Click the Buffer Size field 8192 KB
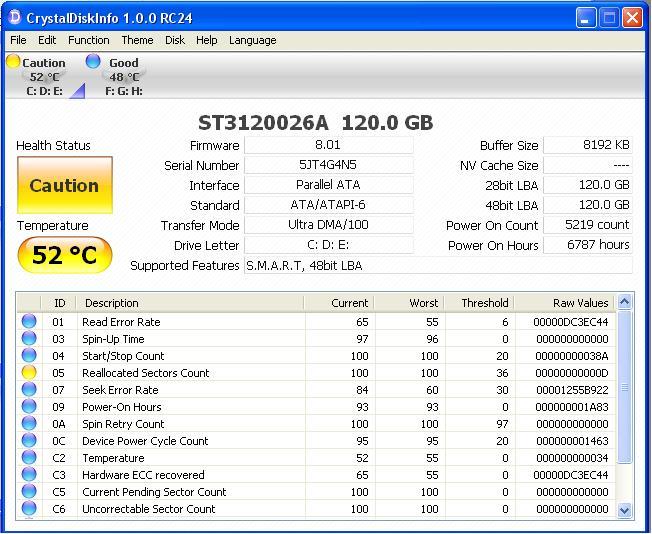 click(588, 145)
